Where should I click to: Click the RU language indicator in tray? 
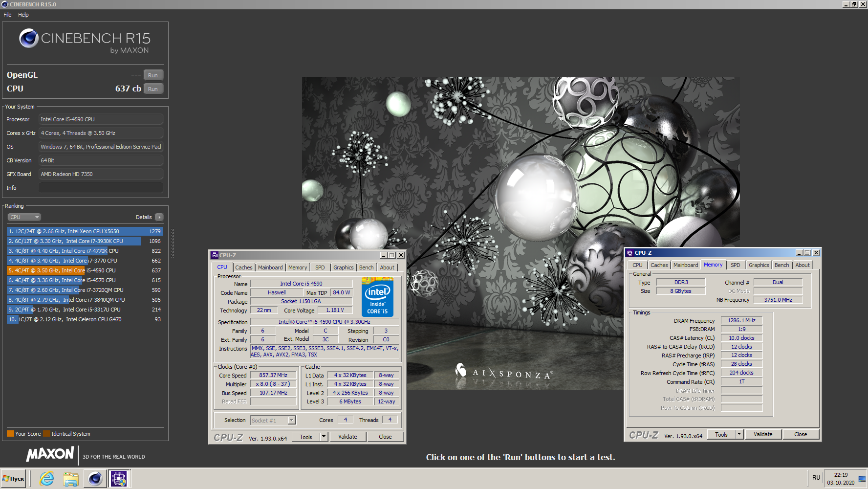point(816,478)
